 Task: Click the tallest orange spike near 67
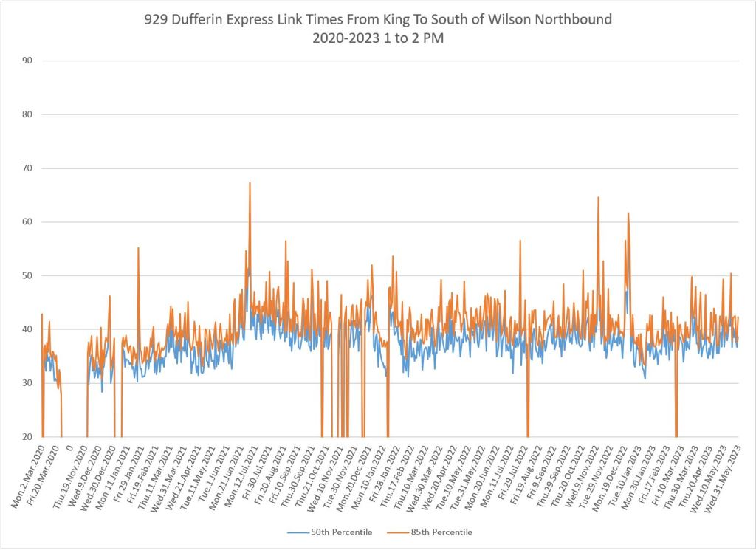tap(250, 184)
